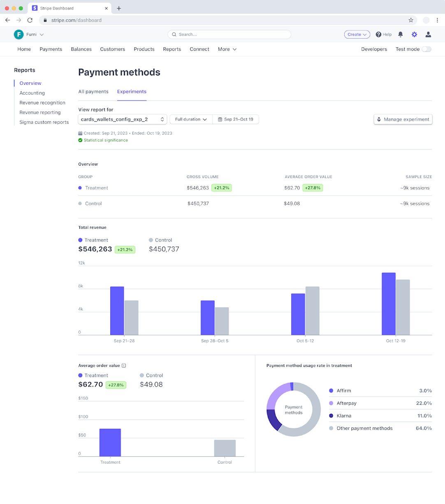Open settings via the gear icon
Screen dimensions: 445x504
(414, 35)
